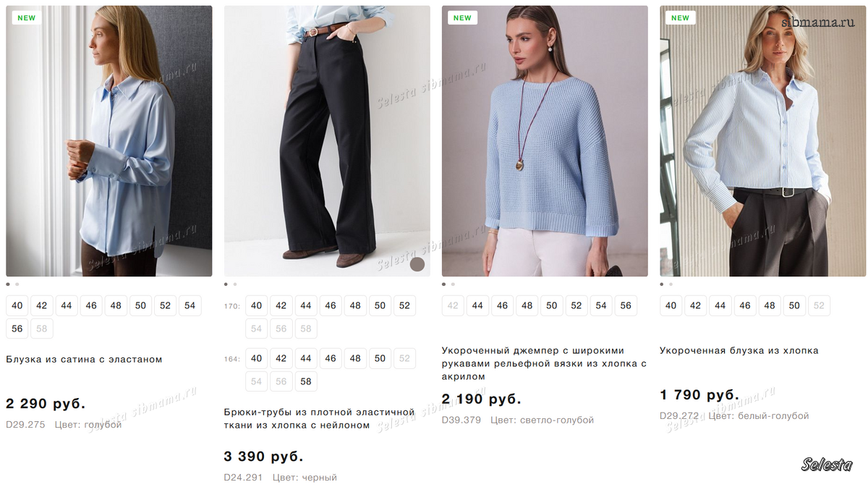
Task: Click the NEW badge on the satin blouse
Action: tap(27, 18)
